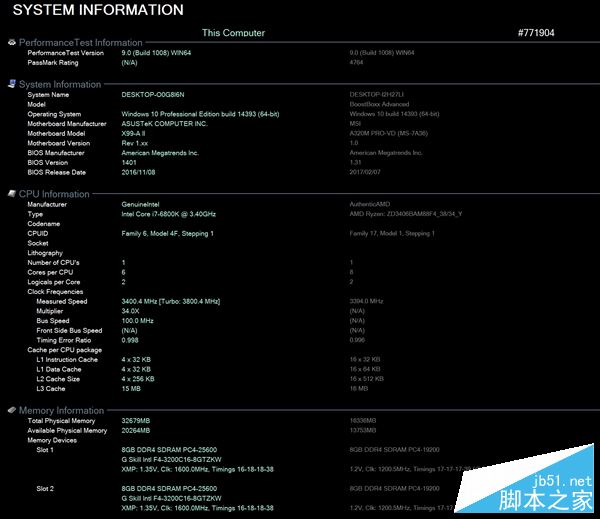Viewport: 600px width, 519px height.
Task: Click baseline system name 'DESKTOP-I2H27LI'
Action: (x=377, y=94)
